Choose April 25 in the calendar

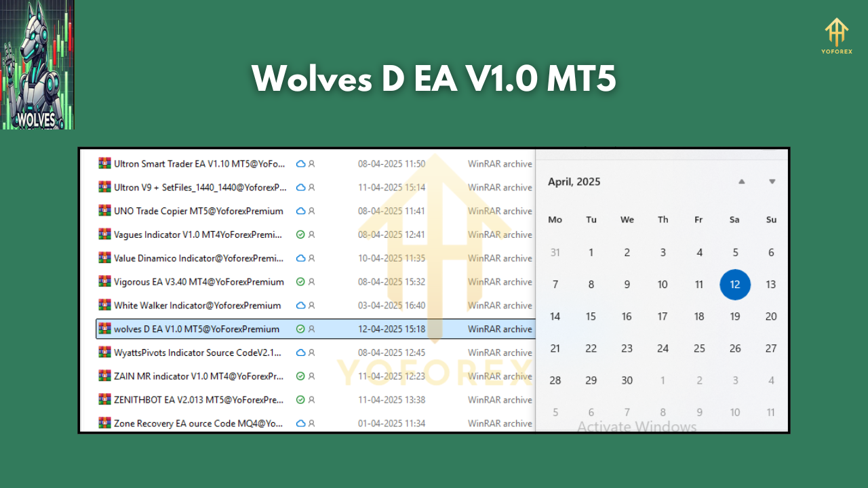pos(699,348)
